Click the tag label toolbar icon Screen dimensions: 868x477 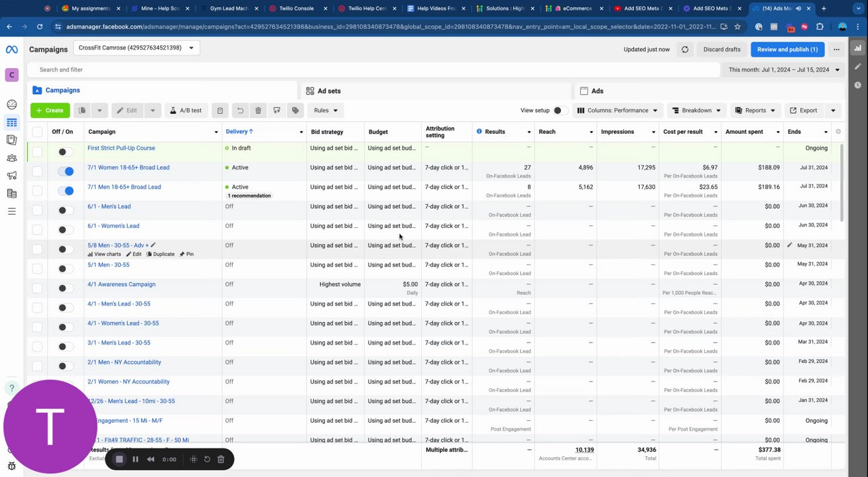click(x=296, y=111)
